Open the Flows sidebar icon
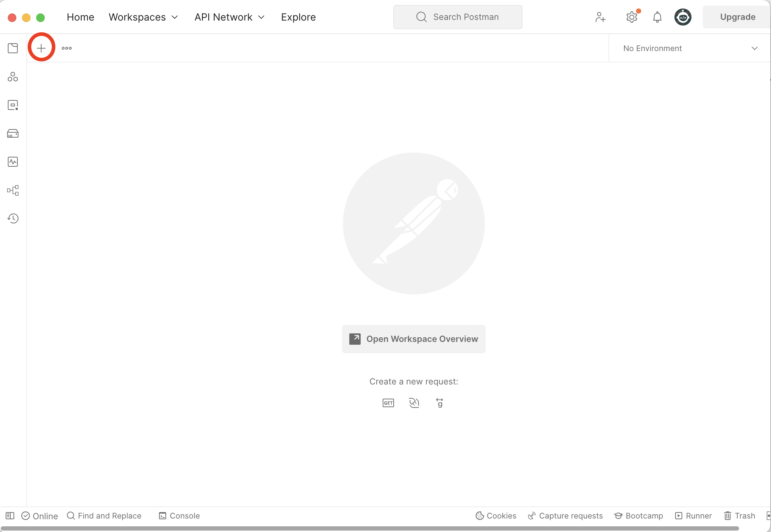 pos(13,190)
